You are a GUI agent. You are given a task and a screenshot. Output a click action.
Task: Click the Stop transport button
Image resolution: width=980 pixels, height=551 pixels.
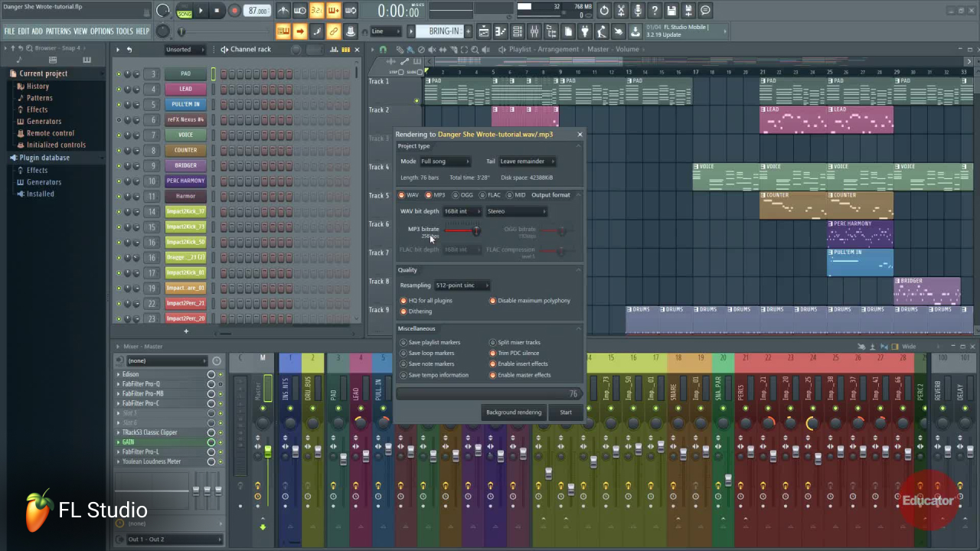coord(217,11)
